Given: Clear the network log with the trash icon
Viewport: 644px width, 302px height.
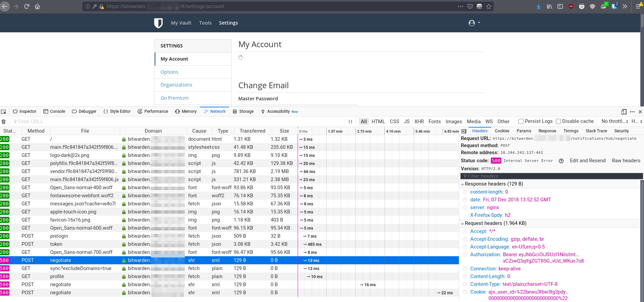Looking at the screenshot, I should 4,122.
